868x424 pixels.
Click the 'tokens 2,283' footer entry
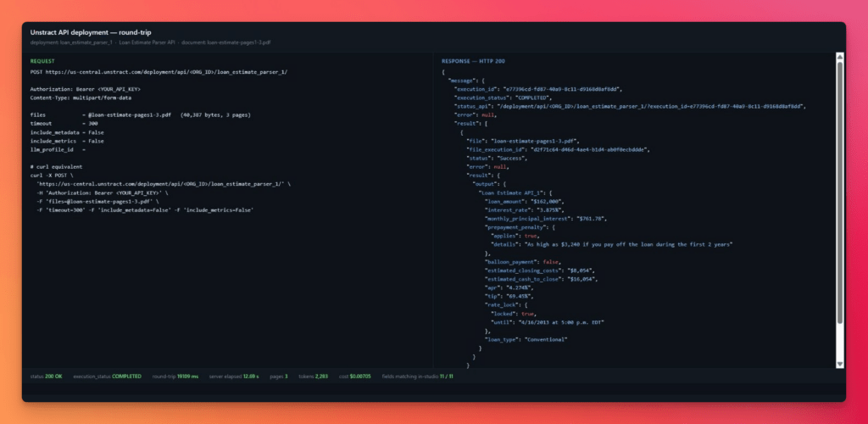[x=314, y=377]
